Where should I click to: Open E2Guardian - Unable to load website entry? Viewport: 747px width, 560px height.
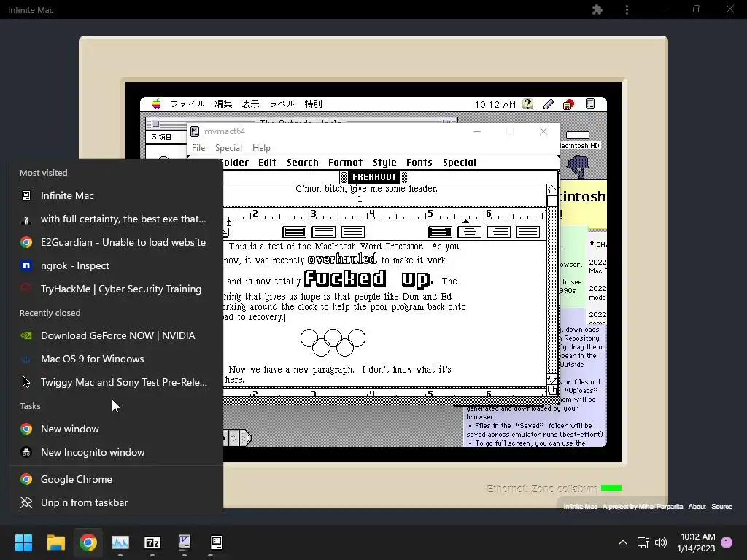click(116, 242)
